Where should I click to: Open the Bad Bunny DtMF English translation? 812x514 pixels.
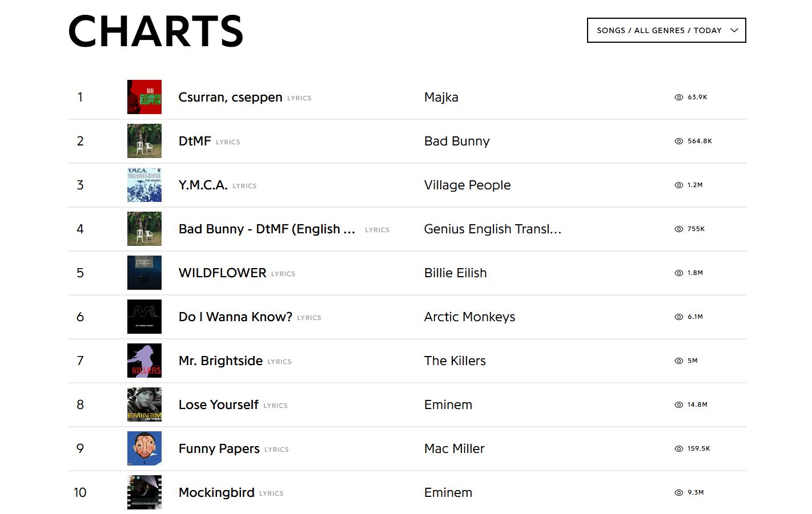[x=267, y=229]
